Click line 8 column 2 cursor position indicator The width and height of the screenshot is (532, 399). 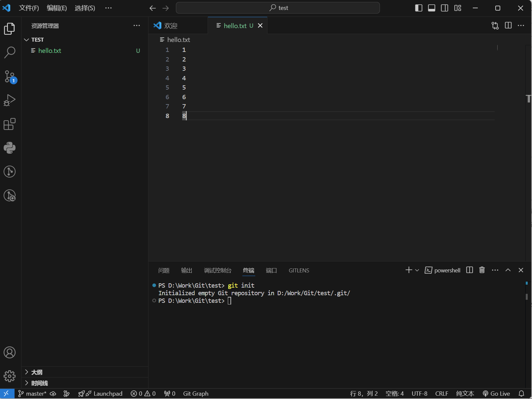pyautogui.click(x=364, y=393)
